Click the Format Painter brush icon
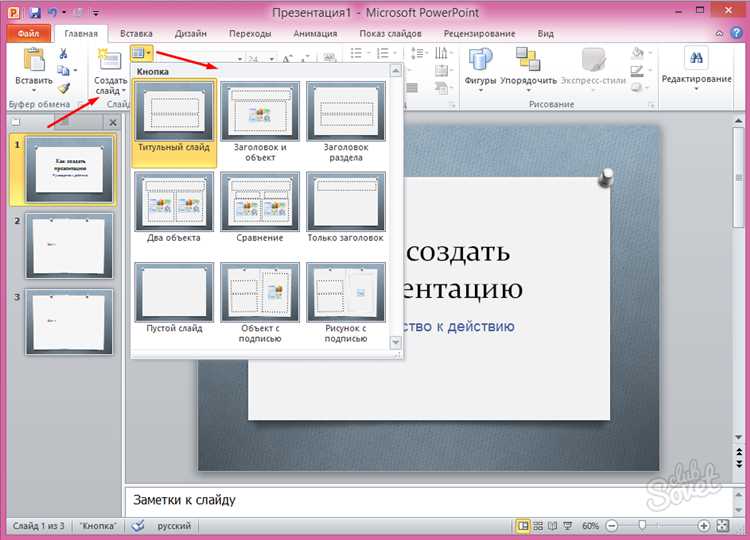Screen dimensions: 750x540 click(x=64, y=88)
